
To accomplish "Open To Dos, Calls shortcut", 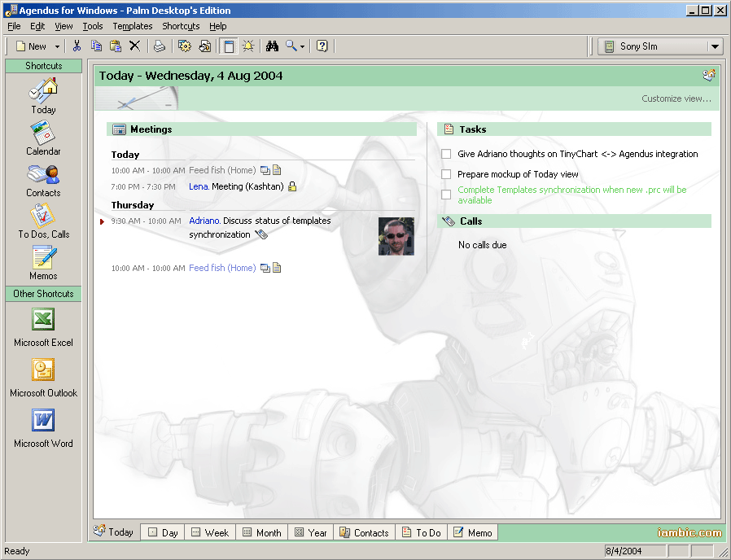I will (43, 221).
